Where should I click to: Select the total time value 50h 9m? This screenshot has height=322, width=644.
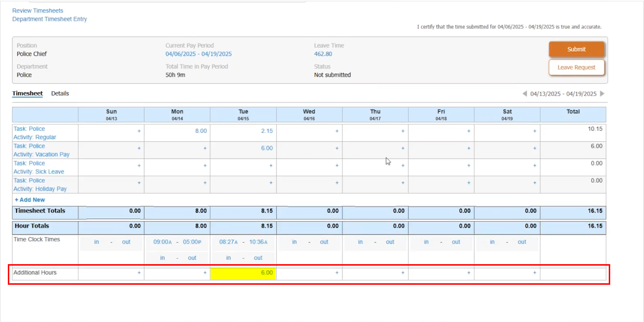175,75
